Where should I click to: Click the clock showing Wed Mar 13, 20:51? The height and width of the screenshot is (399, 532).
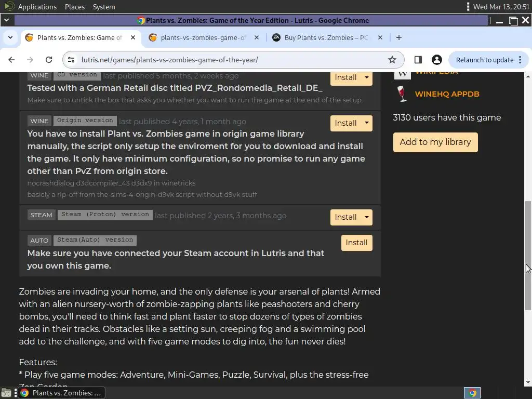pyautogui.click(x=501, y=7)
